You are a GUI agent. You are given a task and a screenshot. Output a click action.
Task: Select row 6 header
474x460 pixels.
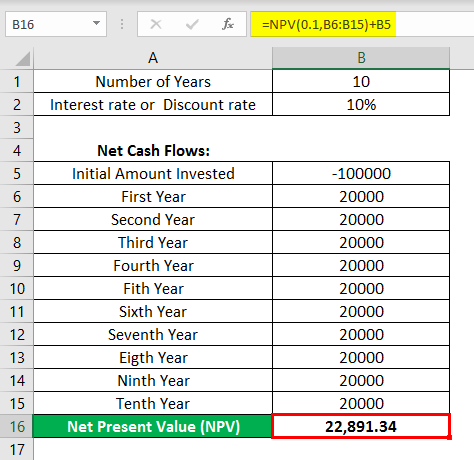17,196
